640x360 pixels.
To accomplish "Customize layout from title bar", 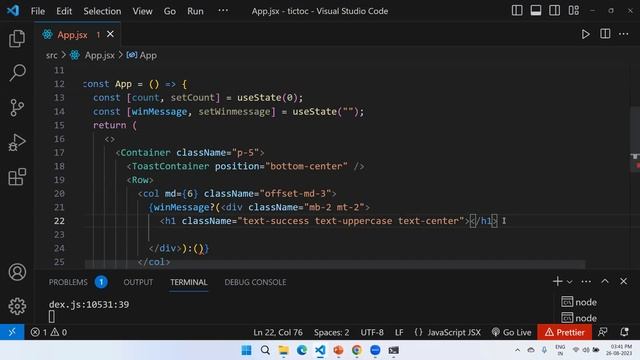I will tap(573, 11).
